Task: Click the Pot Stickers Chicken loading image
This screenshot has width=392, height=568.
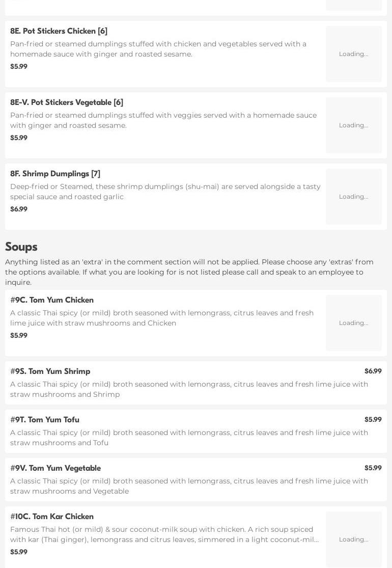Action: [x=353, y=54]
